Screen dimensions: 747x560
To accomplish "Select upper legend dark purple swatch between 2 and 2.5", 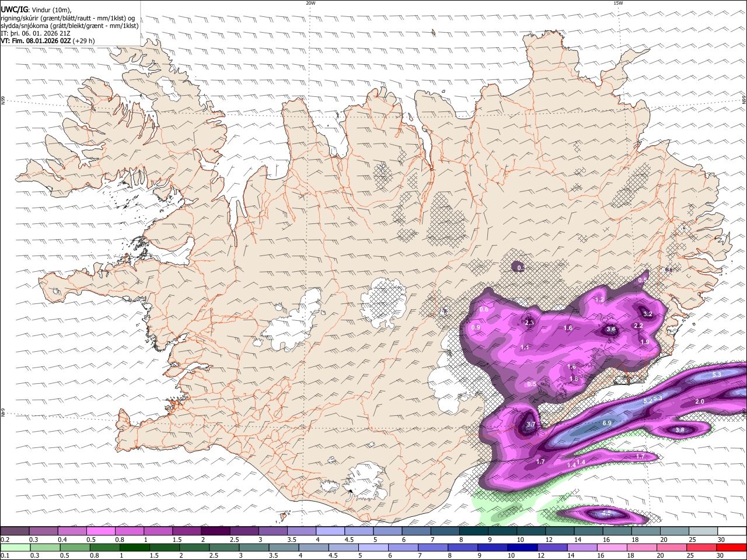I will coord(215,531).
